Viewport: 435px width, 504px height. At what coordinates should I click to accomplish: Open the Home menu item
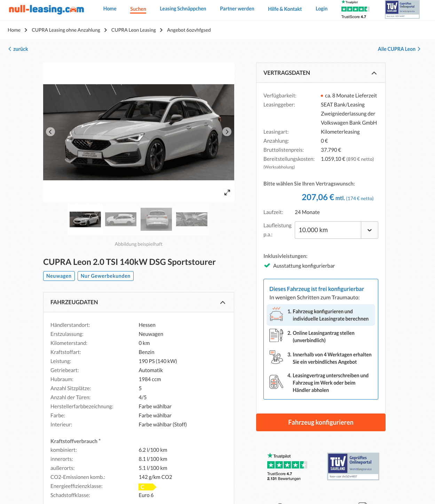(x=110, y=9)
